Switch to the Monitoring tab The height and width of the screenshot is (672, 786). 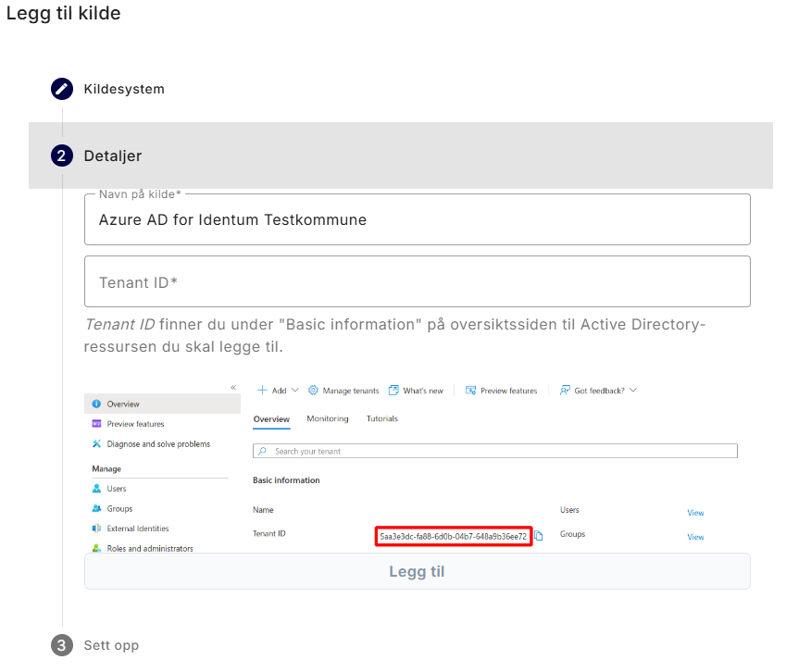[x=328, y=419]
